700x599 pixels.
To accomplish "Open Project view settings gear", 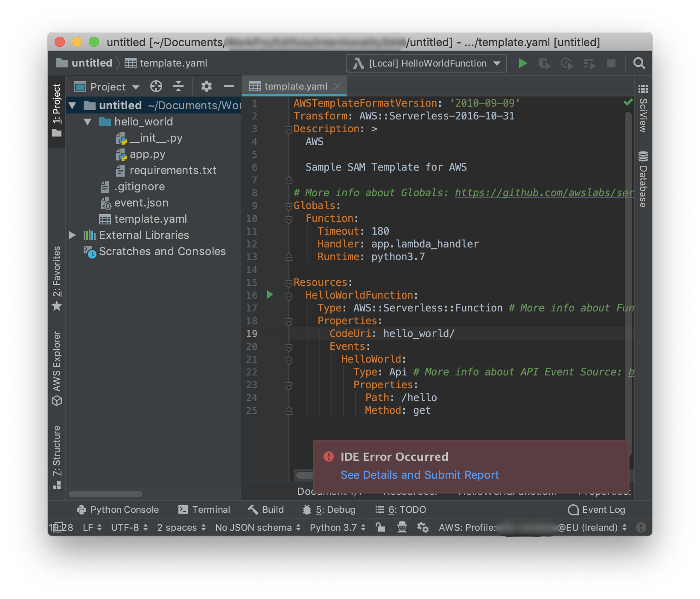I will point(207,86).
